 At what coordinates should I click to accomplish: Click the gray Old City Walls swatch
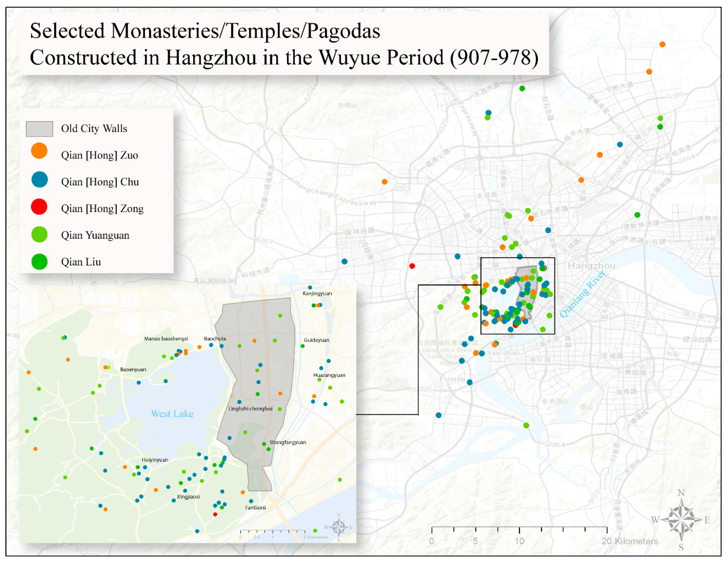click(x=39, y=129)
